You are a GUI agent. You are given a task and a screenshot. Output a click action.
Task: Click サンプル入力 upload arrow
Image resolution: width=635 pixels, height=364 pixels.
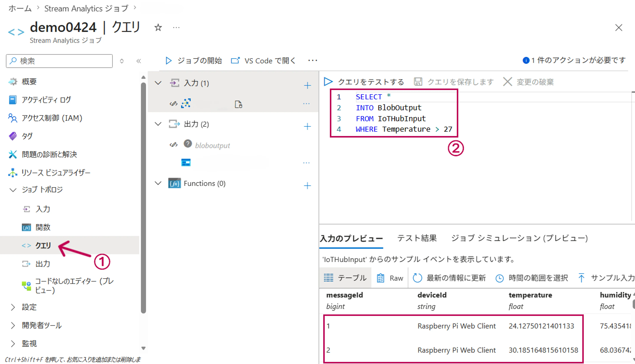[x=581, y=278]
